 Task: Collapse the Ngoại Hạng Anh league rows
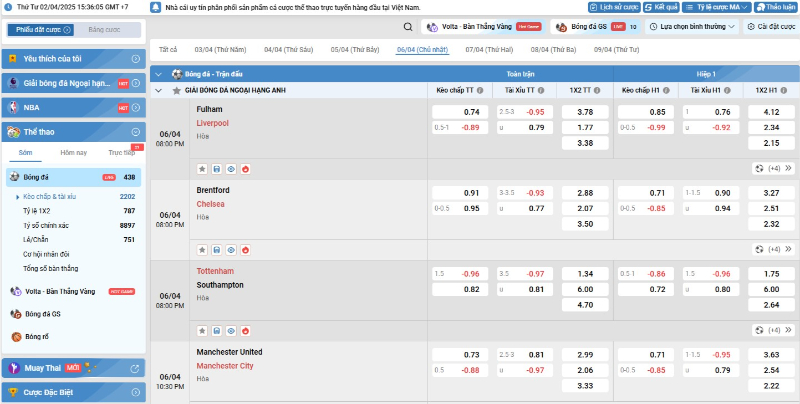point(158,90)
